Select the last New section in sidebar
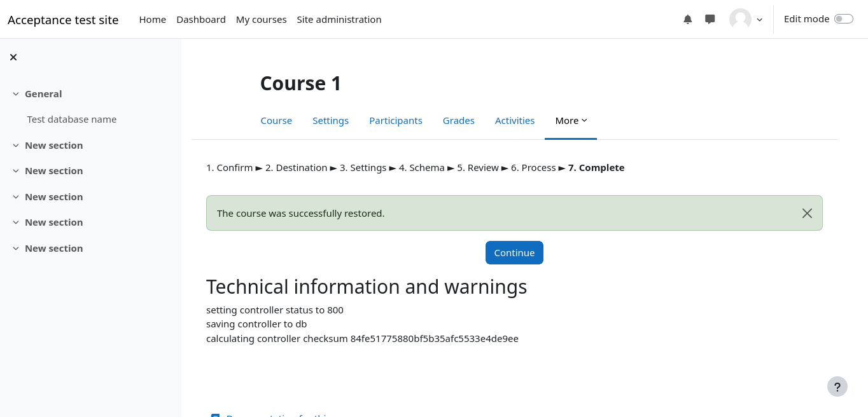 click(x=53, y=249)
